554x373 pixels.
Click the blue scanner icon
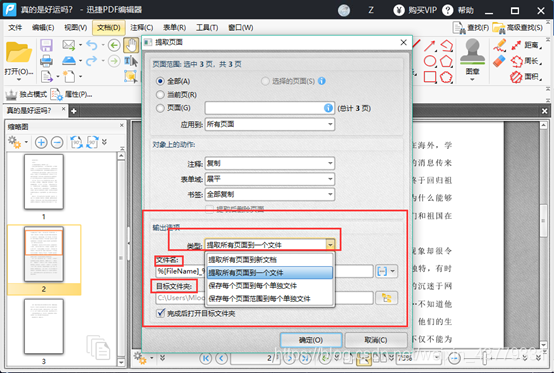pos(69,61)
